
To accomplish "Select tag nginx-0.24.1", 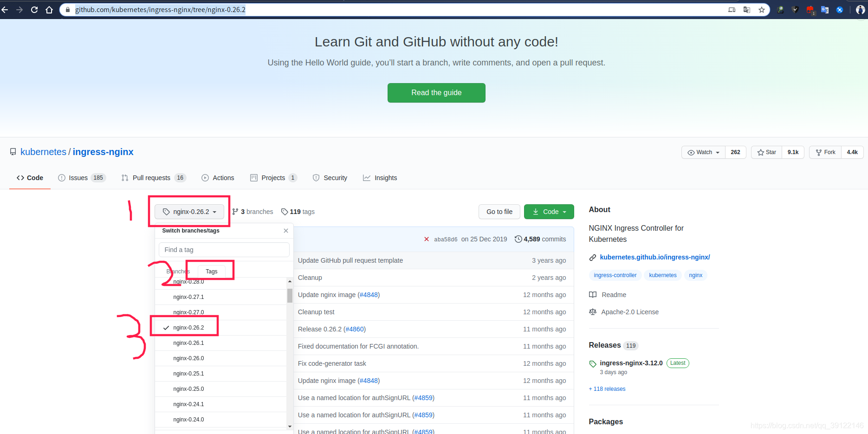I will pyautogui.click(x=220, y=404).
